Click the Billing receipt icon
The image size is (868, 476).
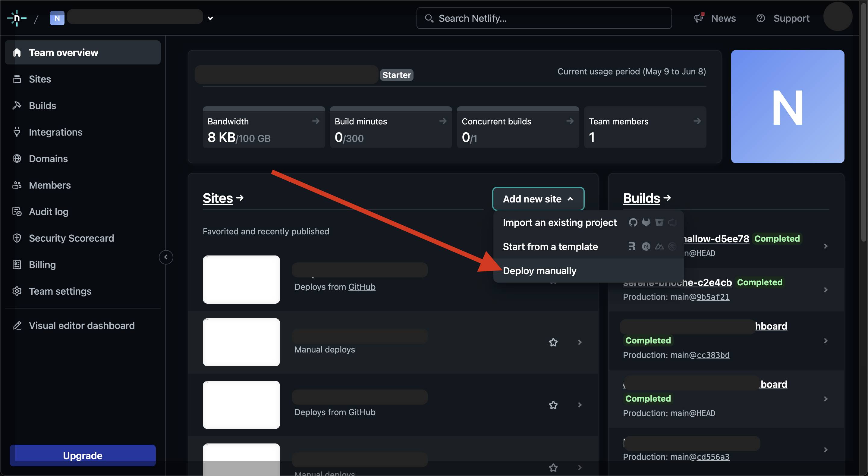point(17,265)
